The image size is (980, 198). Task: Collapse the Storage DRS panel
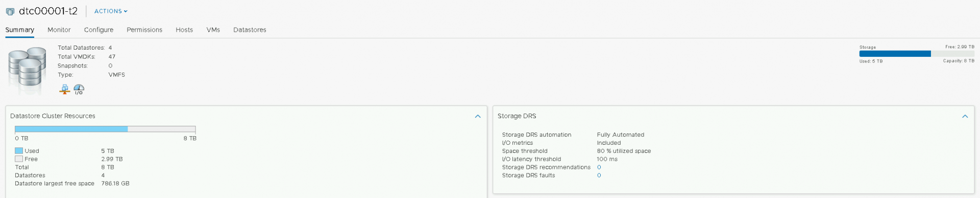point(965,116)
